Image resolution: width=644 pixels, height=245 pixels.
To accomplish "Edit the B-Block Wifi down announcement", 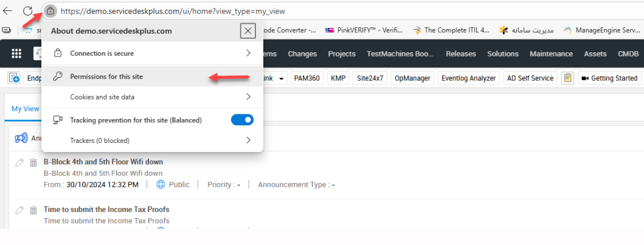I will tap(19, 162).
